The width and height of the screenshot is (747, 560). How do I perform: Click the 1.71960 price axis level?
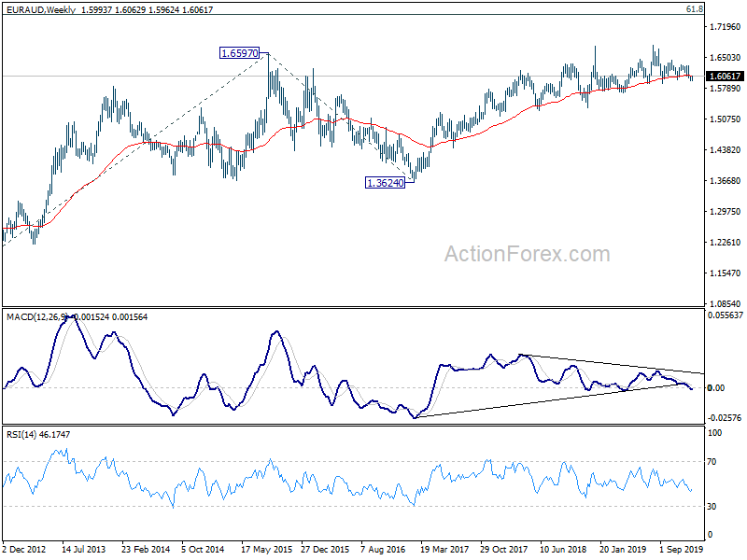[726, 27]
